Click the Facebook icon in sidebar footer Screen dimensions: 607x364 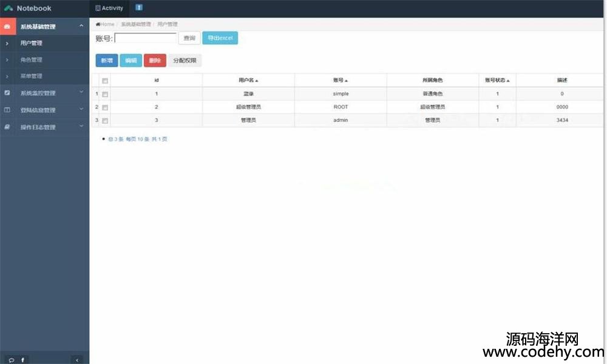[23, 360]
